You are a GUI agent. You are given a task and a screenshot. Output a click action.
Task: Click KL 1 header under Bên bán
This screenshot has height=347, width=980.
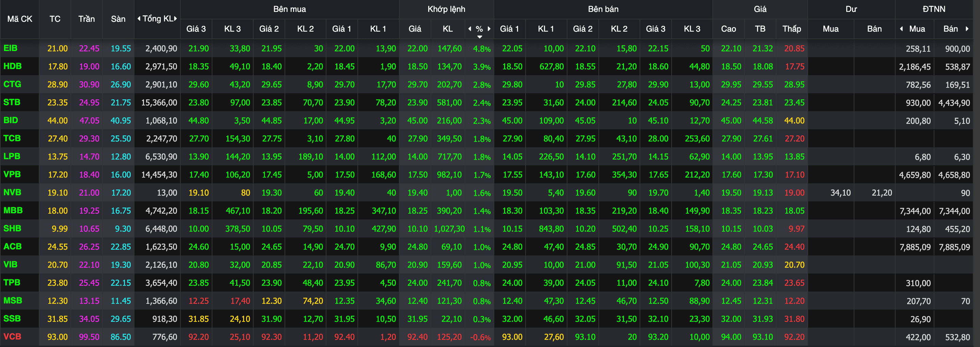(546, 29)
